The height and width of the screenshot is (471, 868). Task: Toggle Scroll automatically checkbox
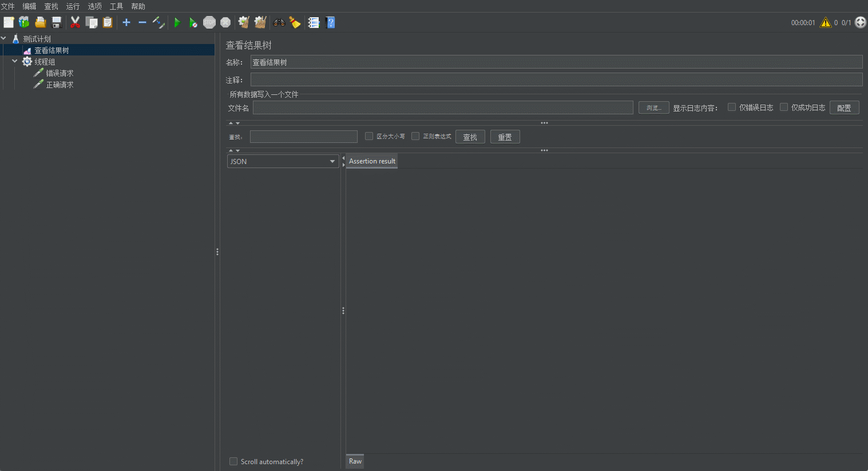pos(233,461)
